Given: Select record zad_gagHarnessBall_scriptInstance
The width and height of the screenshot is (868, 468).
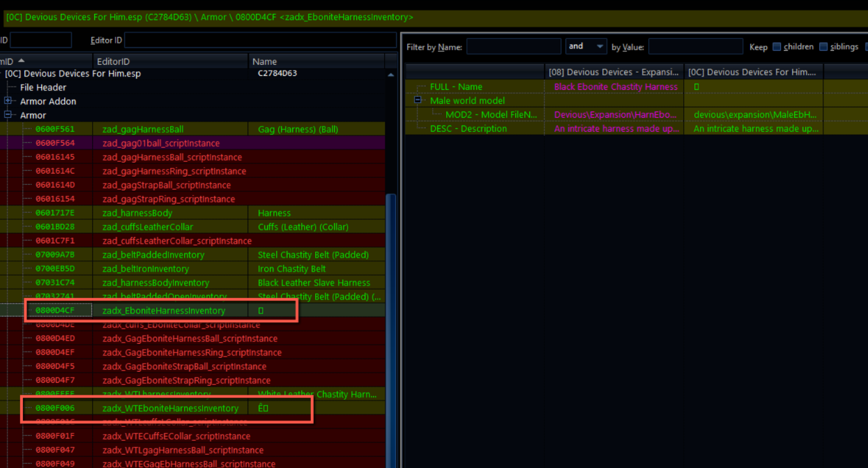Looking at the screenshot, I should click(192, 157).
